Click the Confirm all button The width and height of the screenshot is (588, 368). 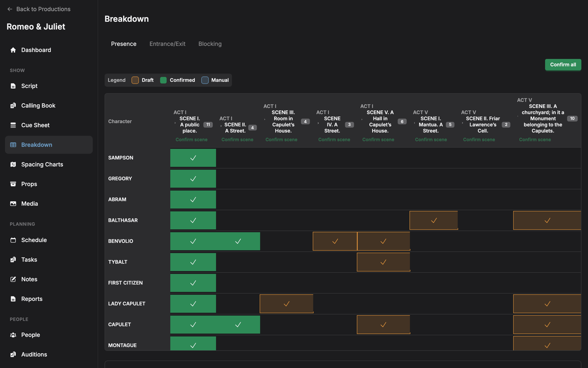point(563,65)
